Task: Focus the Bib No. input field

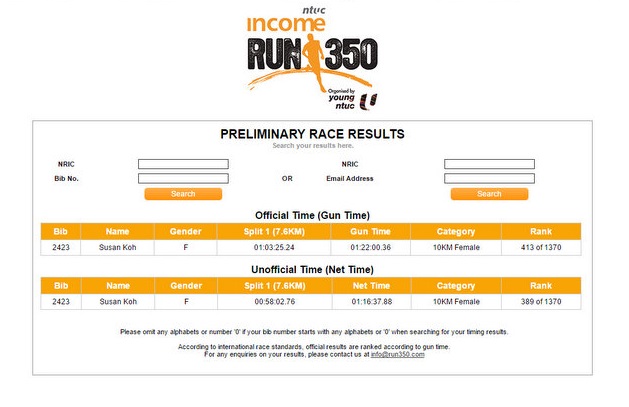Action: 183,178
